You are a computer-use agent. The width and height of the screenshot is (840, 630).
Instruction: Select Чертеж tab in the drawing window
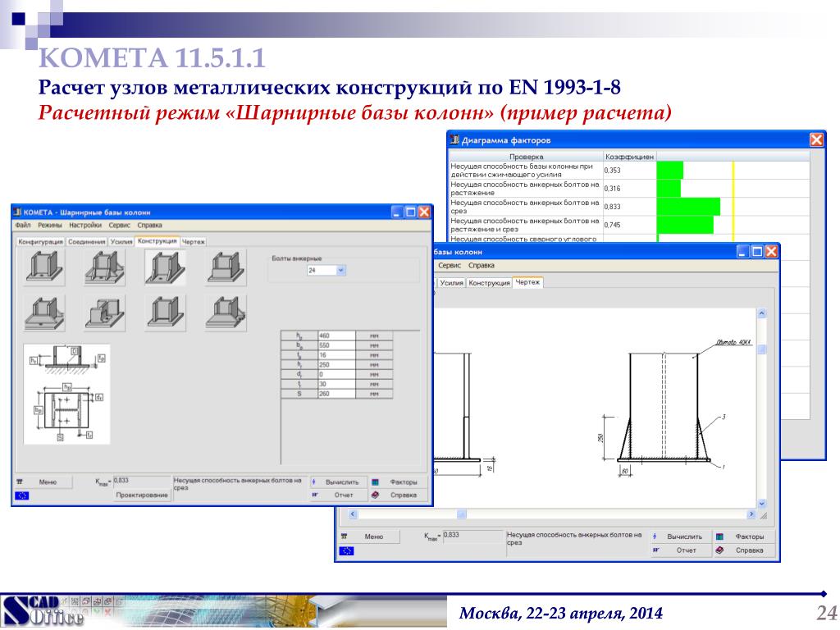[x=527, y=282]
